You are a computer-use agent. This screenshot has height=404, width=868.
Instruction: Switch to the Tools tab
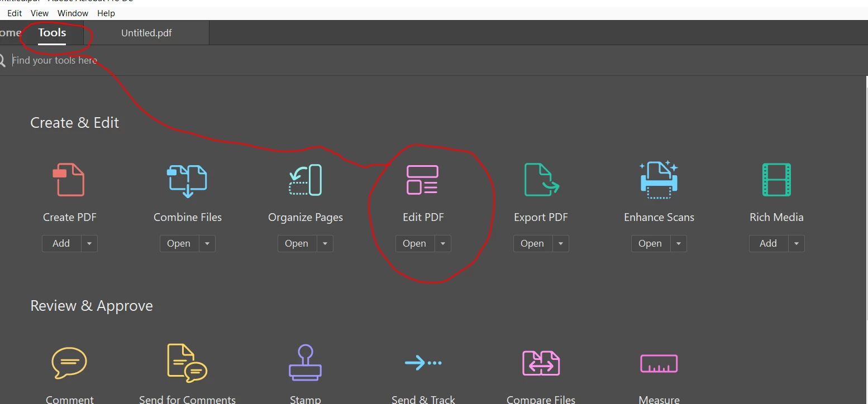click(52, 33)
